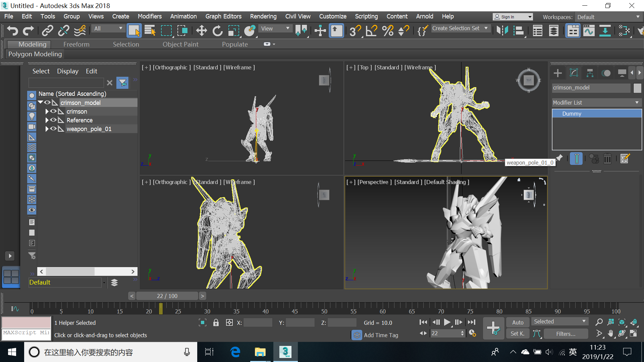Viewport: 644px width, 362px height.
Task: Toggle crimson_model visibility eye icon
Action: (x=47, y=103)
